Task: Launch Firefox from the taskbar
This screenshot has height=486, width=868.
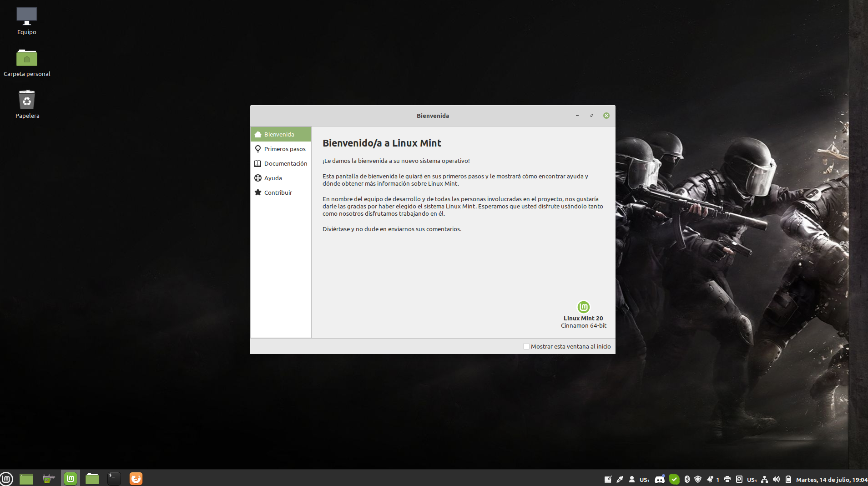Action: (136, 479)
